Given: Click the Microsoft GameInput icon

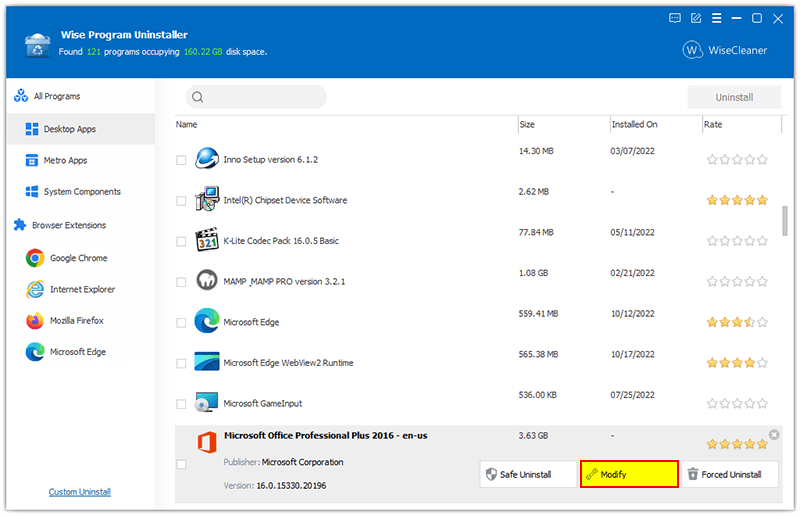Looking at the screenshot, I should click(x=207, y=402).
